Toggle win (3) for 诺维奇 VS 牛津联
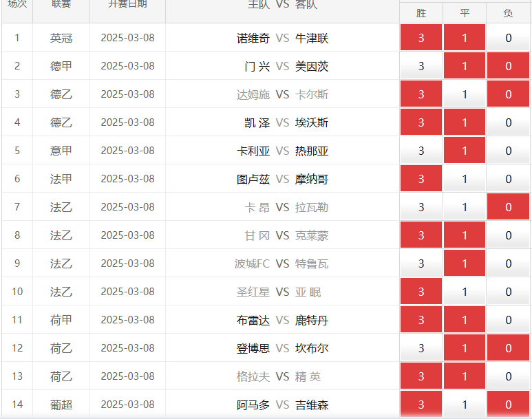 [x=421, y=38]
